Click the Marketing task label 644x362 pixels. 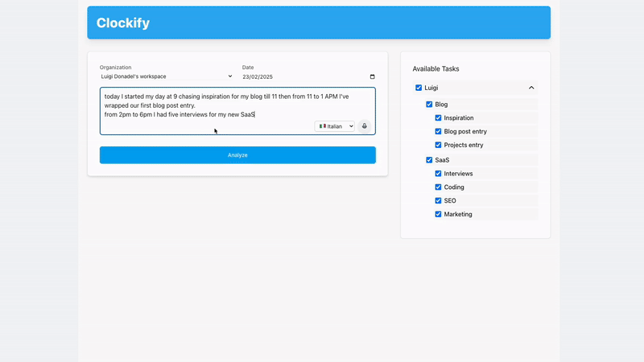pos(458,214)
